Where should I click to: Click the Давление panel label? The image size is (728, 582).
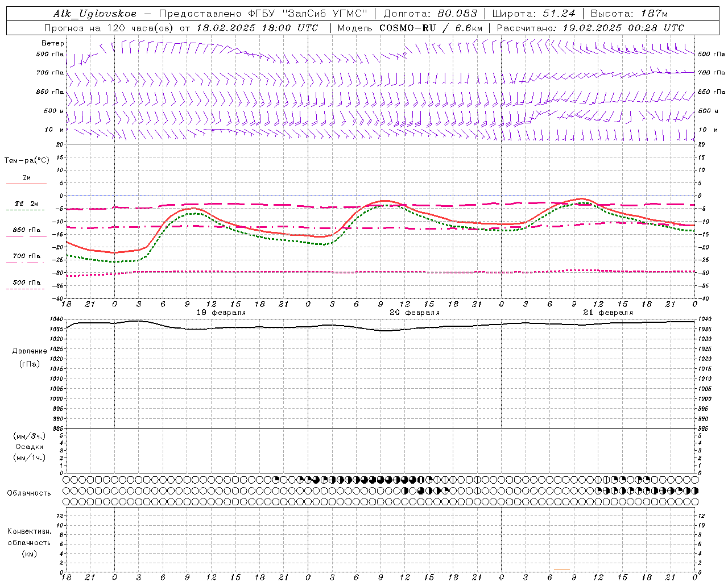click(30, 351)
